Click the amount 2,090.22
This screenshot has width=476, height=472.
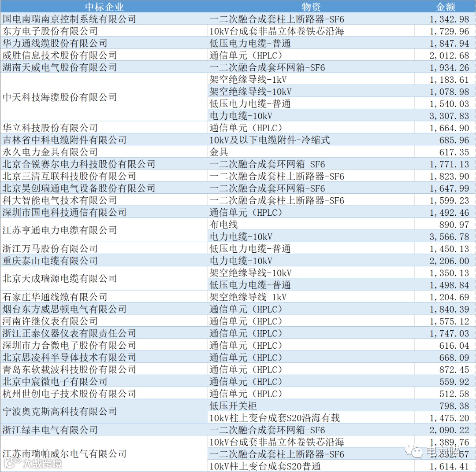[x=449, y=430]
